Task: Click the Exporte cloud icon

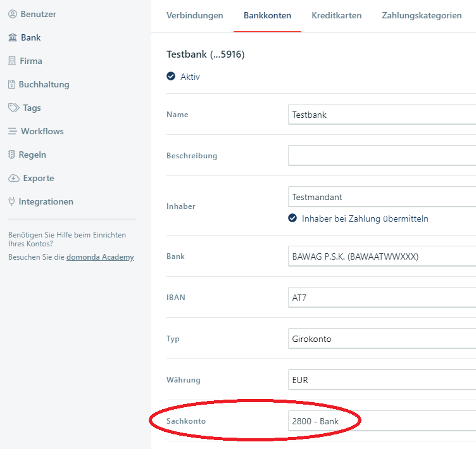Action: (x=14, y=179)
